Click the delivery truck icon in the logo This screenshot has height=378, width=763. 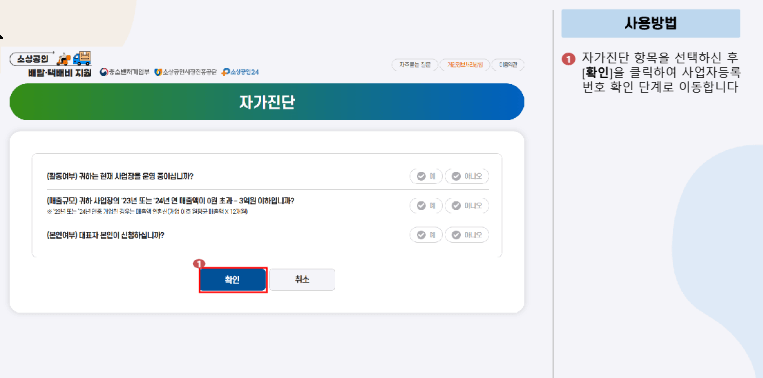(82, 58)
